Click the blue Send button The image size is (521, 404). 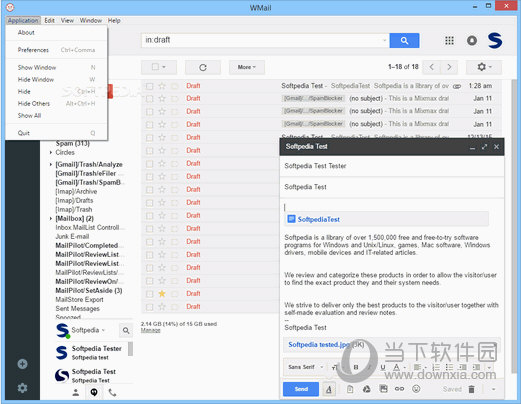(301, 389)
